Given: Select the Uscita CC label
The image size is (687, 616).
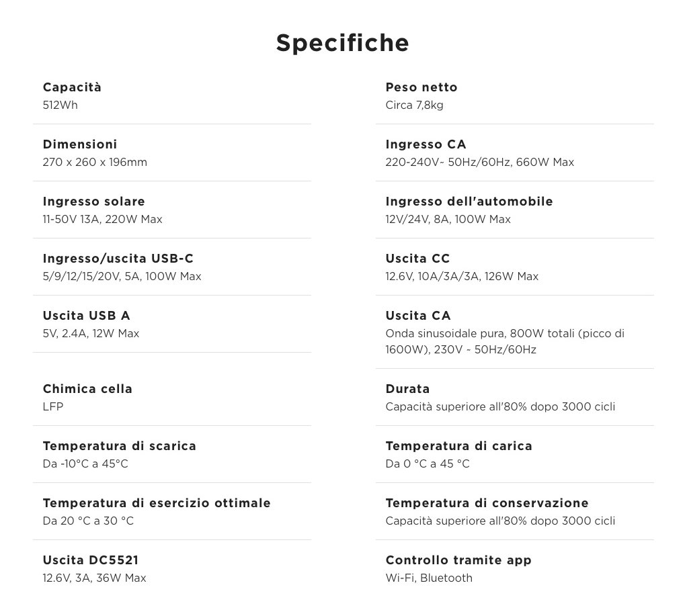Looking at the screenshot, I should pyautogui.click(x=417, y=259).
